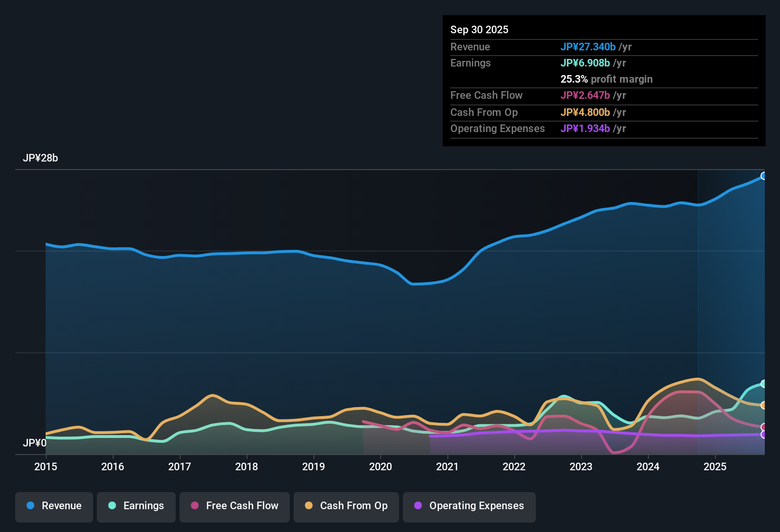This screenshot has height=532, width=780.
Task: Click the pink Free Cash Flow endpoint marker
Action: (764, 427)
